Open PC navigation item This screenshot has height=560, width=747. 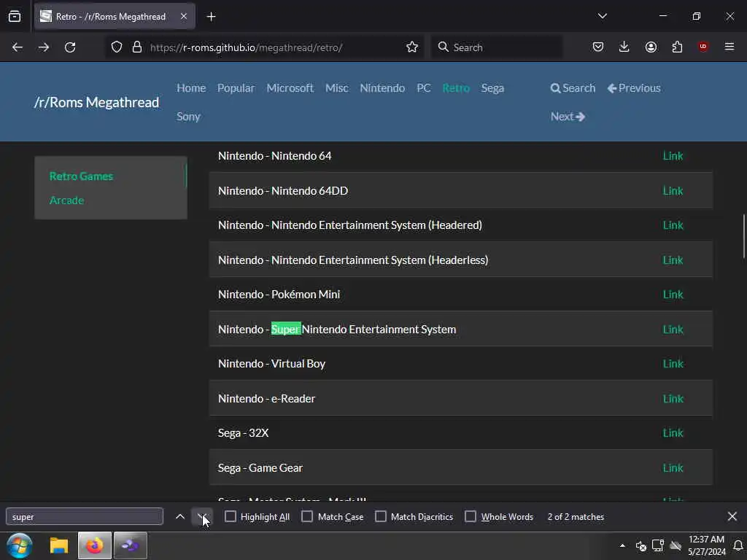click(x=424, y=88)
